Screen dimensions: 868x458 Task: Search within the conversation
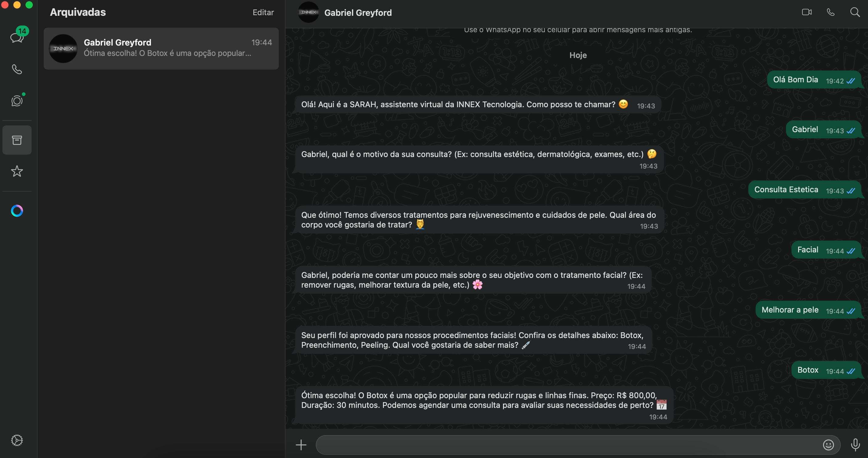[x=855, y=12]
